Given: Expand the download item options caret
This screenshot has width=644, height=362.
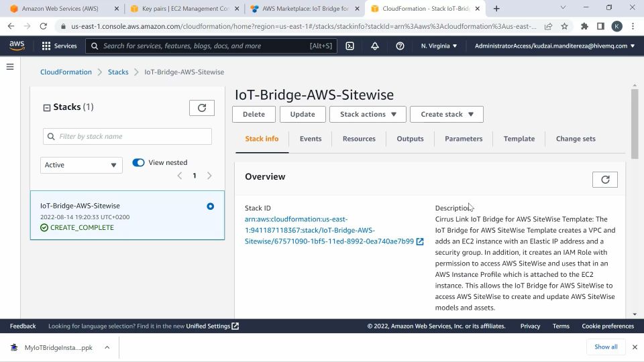Looking at the screenshot, I should 107,348.
